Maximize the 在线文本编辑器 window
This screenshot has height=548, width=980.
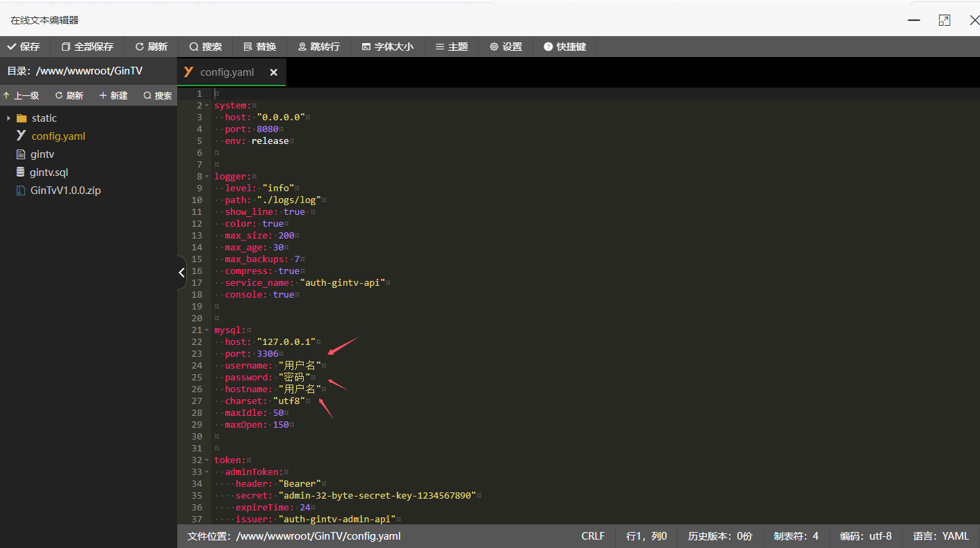click(x=944, y=20)
